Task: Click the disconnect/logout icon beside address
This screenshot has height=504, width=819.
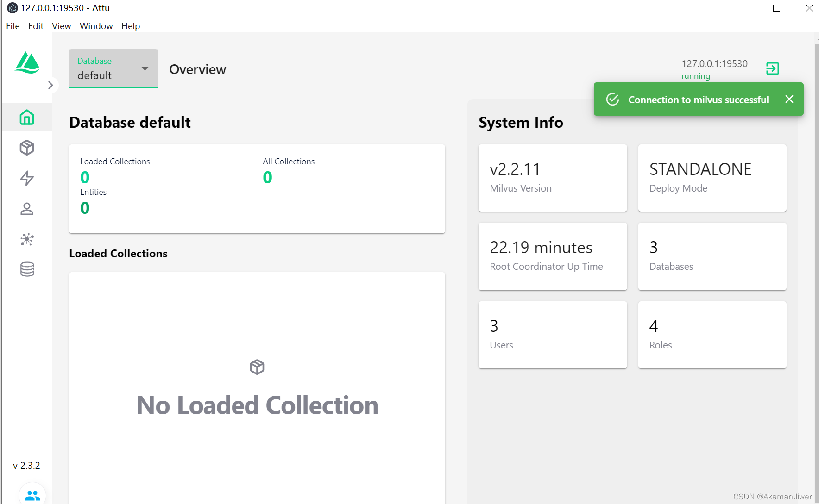Action: point(772,68)
